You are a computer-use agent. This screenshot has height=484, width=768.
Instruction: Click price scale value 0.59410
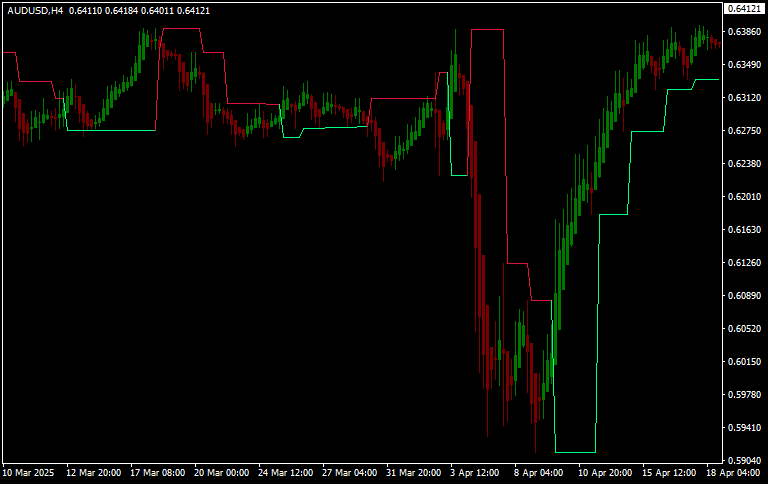[744, 428]
